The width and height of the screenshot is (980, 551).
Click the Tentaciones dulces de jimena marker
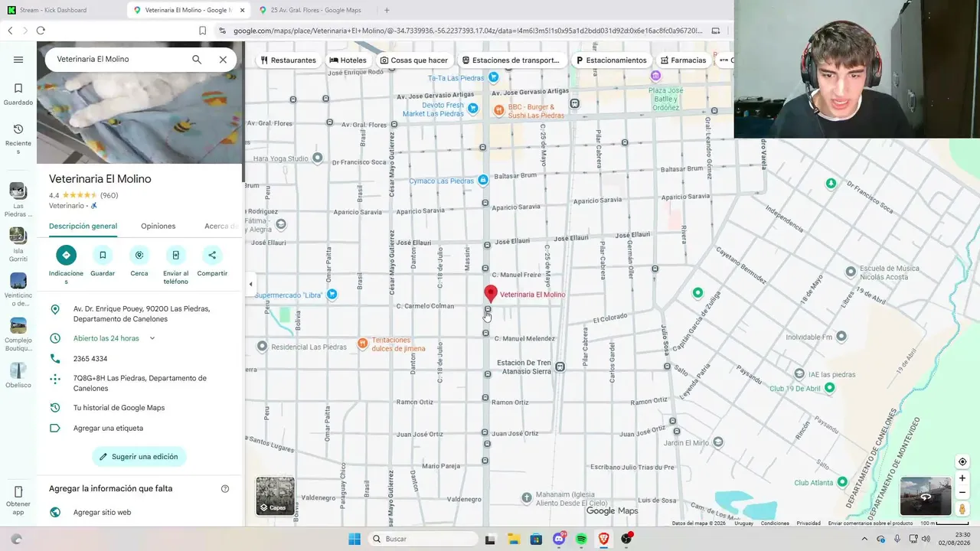click(x=363, y=344)
